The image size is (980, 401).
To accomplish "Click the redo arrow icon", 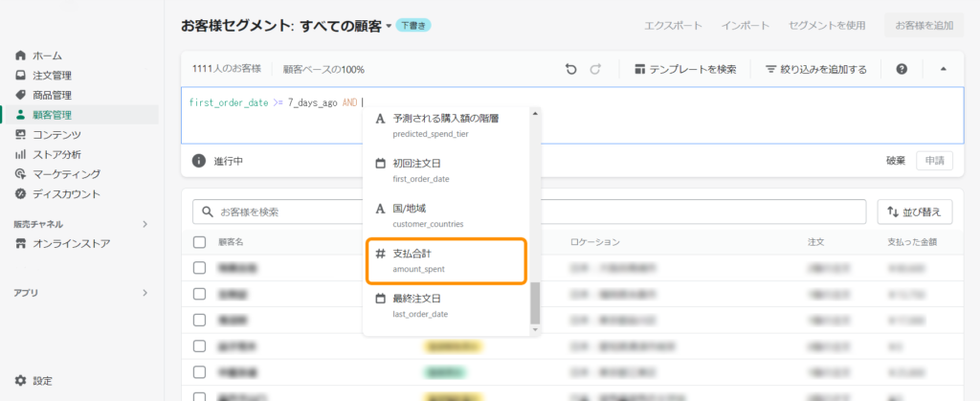I will pyautogui.click(x=595, y=69).
